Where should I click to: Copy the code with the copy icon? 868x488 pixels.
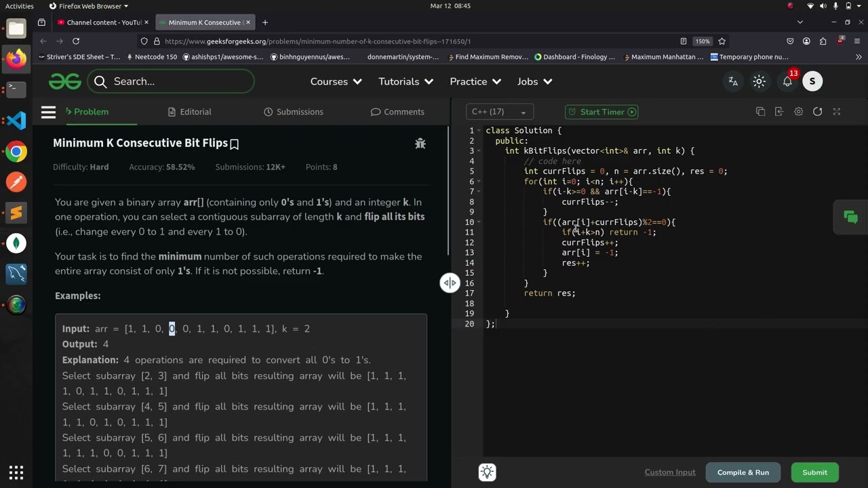[760, 112]
